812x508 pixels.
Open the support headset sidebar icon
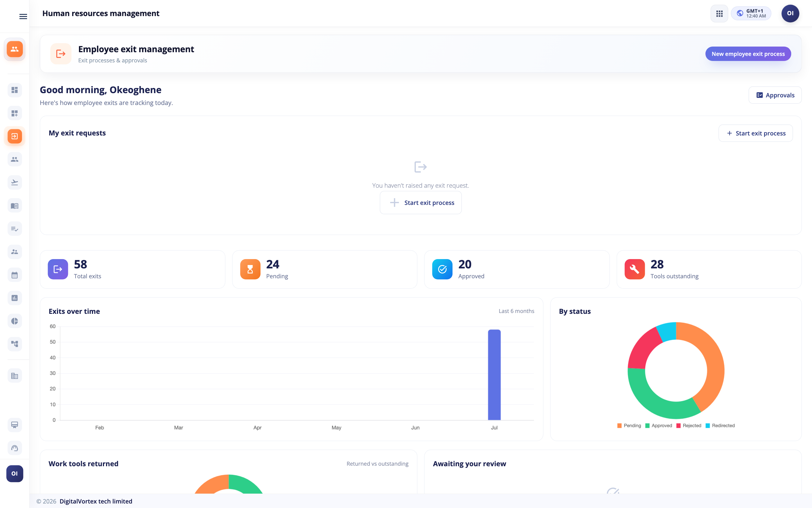pos(14,448)
